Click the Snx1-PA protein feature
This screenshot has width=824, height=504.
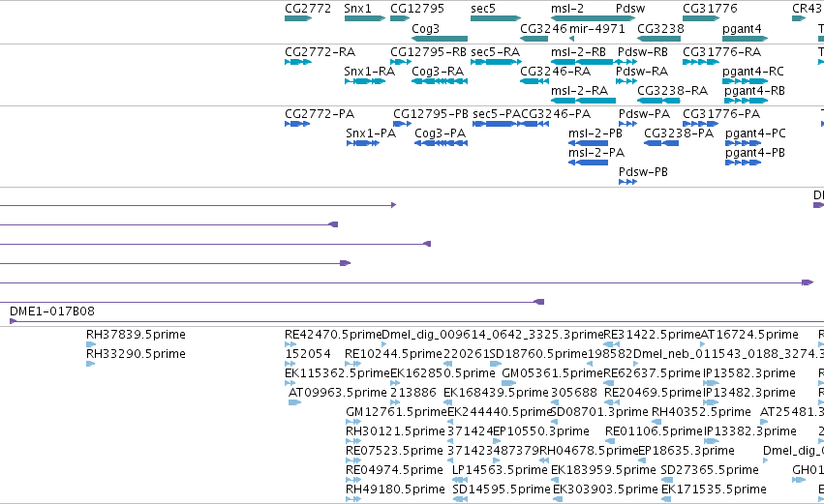click(363, 143)
